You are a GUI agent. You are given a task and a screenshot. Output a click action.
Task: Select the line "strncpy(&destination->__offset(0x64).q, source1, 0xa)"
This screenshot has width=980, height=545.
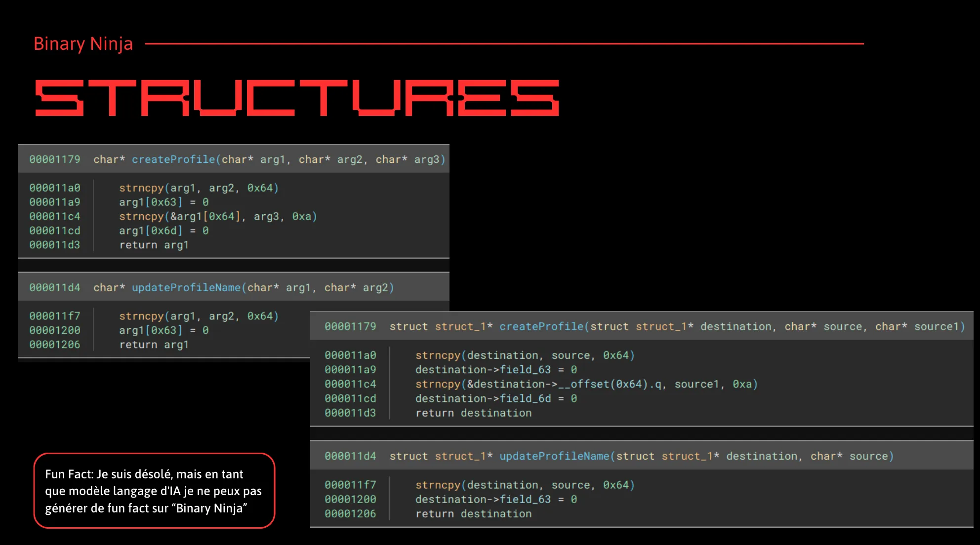586,384
